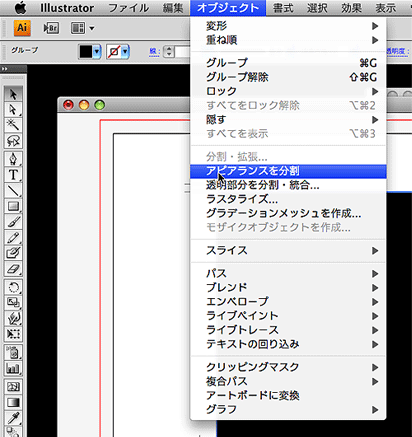This screenshot has height=437, width=412.
Task: Choose グラデーションメッシュを作成 menu item
Action: click(x=288, y=213)
